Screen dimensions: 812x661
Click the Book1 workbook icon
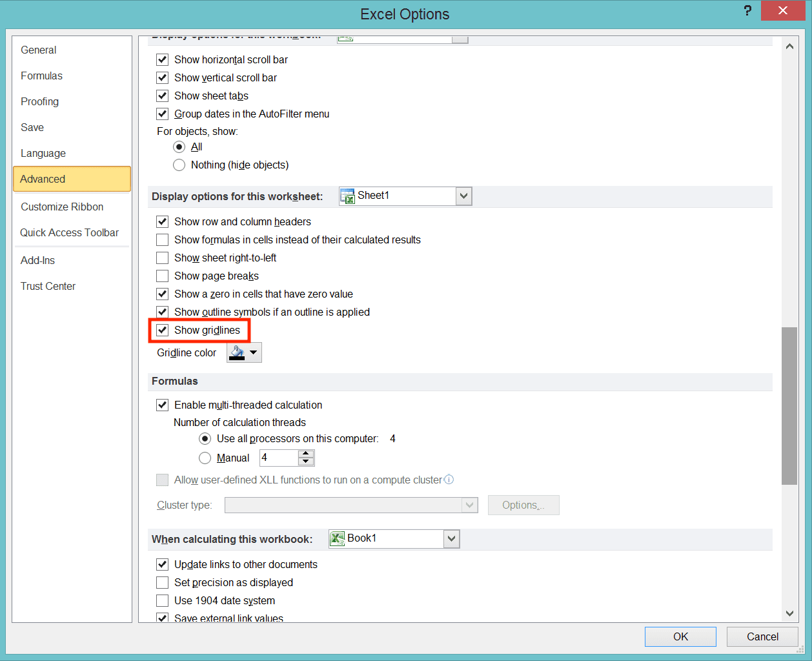338,538
